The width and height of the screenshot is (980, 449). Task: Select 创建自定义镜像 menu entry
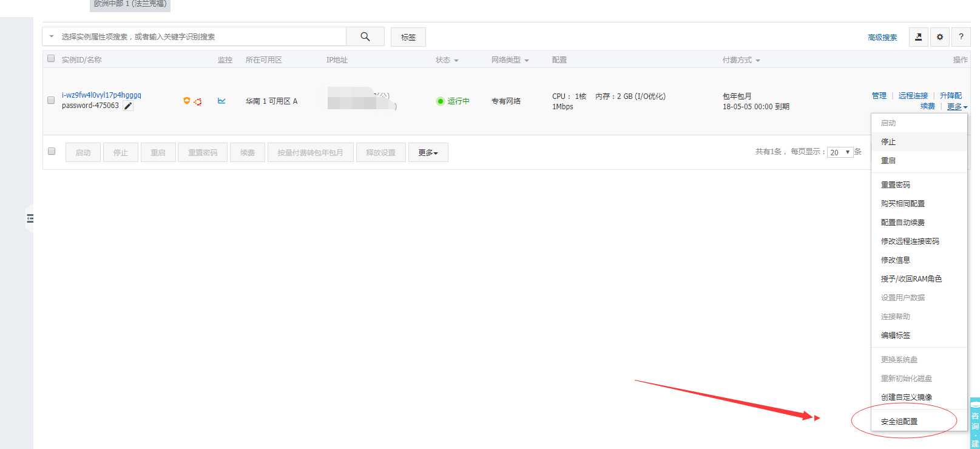(x=919, y=397)
